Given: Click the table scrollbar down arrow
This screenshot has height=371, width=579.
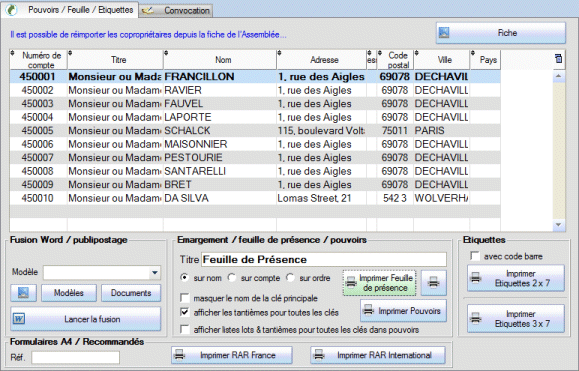Looking at the screenshot, I should coord(559,225).
